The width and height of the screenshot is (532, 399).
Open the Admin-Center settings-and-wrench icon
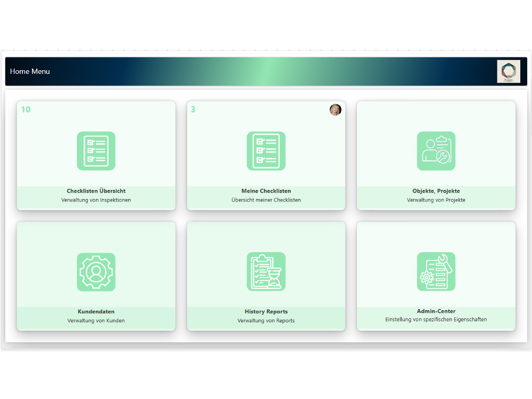[x=436, y=271]
